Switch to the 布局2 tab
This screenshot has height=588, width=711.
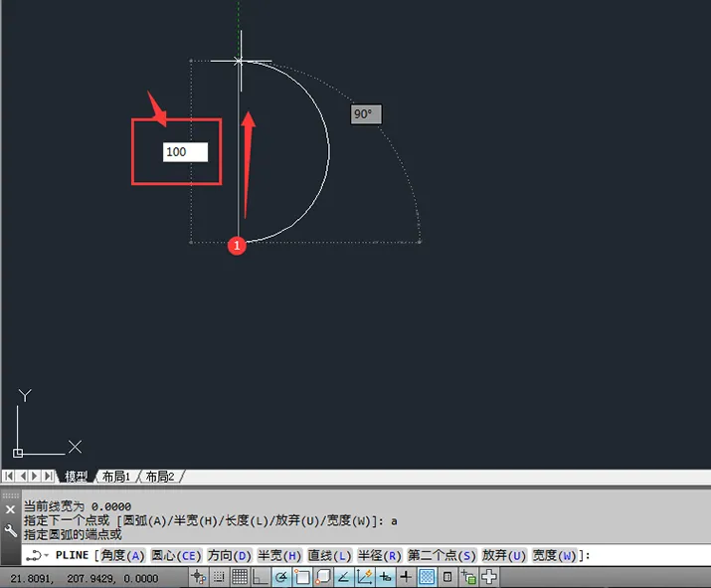160,477
